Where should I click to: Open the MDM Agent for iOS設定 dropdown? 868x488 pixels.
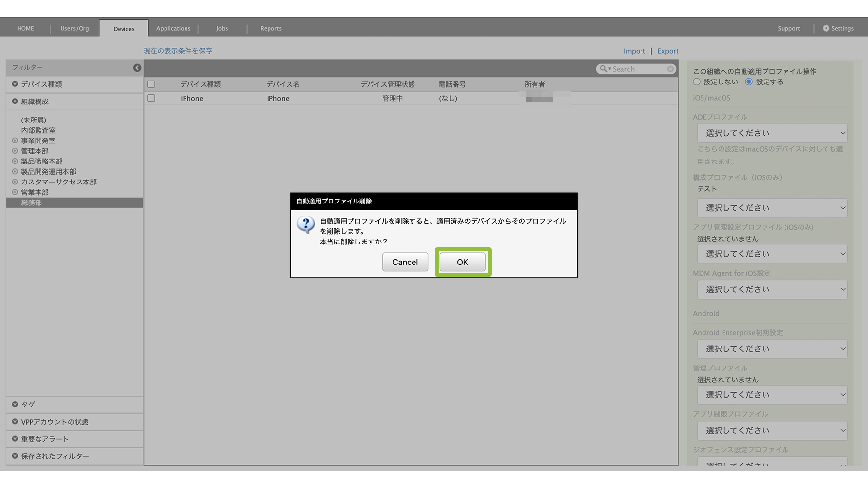772,289
